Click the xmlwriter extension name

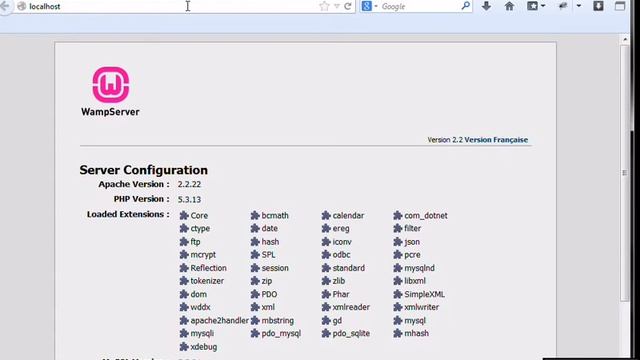coord(422,307)
